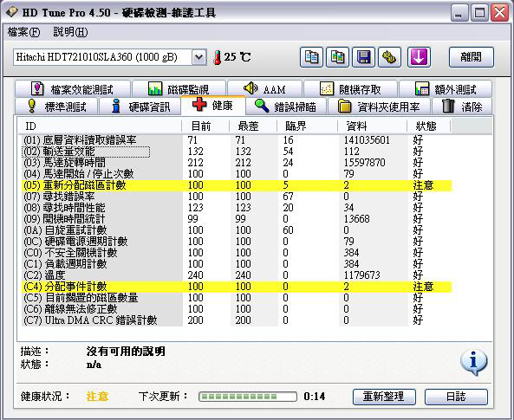
Task: Open the 磁碟監視 tab
Action: [179, 89]
